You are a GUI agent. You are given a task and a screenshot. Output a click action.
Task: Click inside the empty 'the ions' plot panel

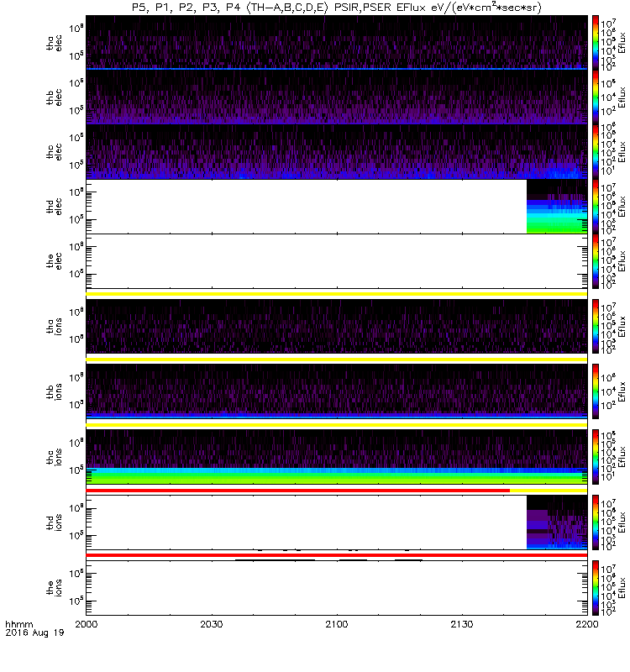337,587
